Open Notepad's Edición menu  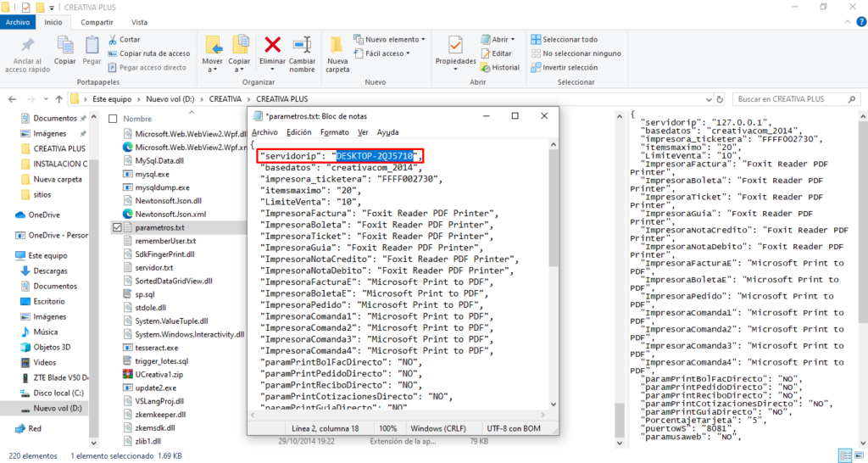pyautogui.click(x=299, y=132)
